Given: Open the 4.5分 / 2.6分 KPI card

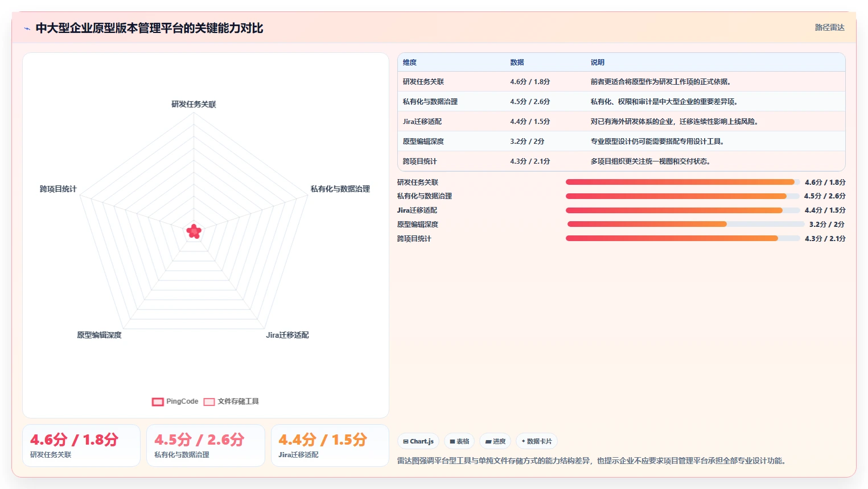Looking at the screenshot, I should (205, 446).
